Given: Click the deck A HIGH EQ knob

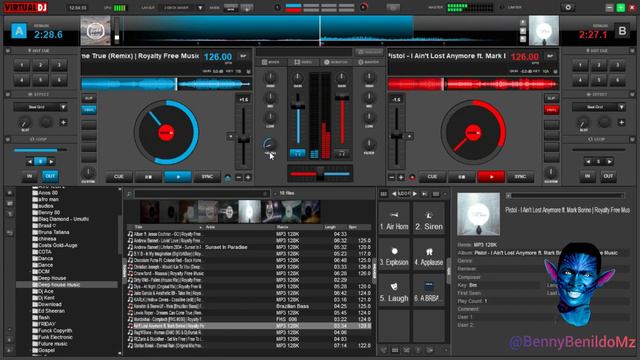Looking at the screenshot, I should tap(270, 77).
